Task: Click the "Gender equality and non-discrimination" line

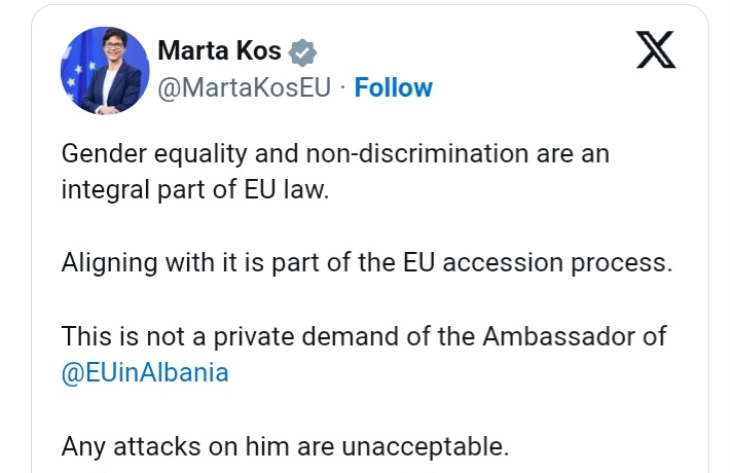Action: [x=335, y=154]
